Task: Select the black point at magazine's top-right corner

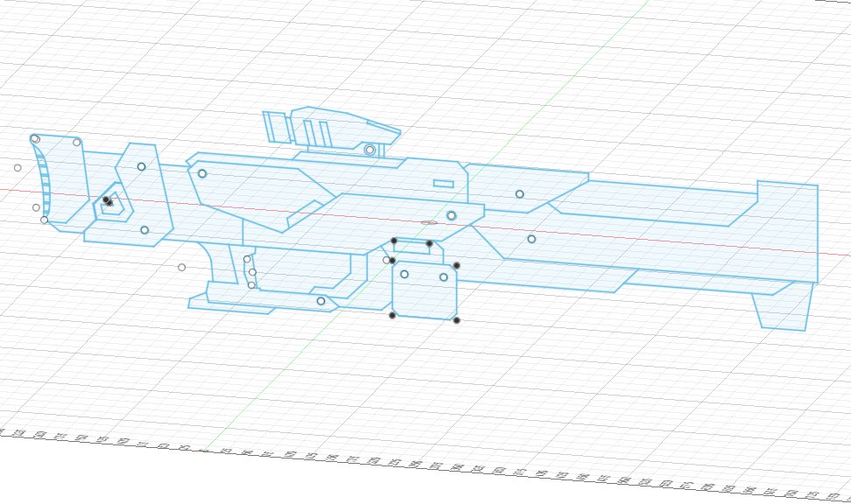Action: (456, 265)
